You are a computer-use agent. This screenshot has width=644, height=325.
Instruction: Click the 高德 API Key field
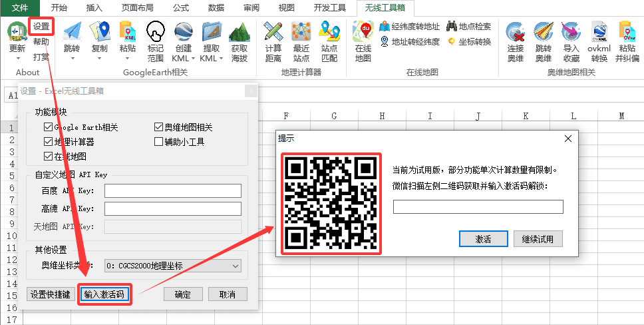(x=173, y=208)
